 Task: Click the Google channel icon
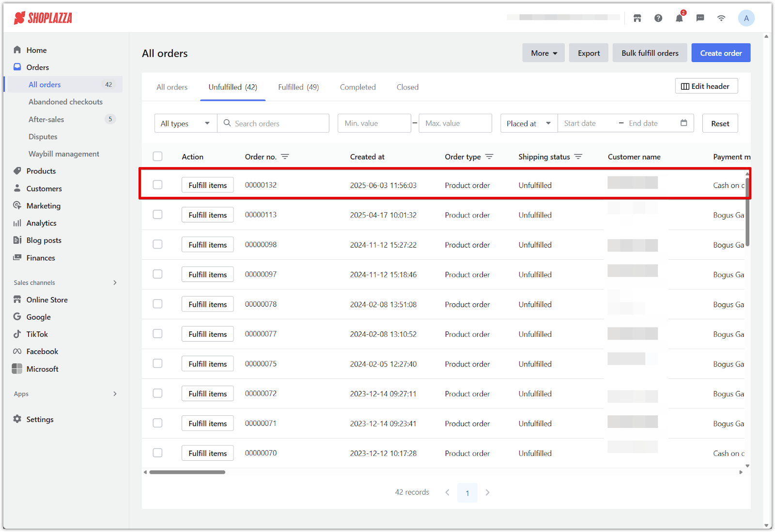pos(17,316)
